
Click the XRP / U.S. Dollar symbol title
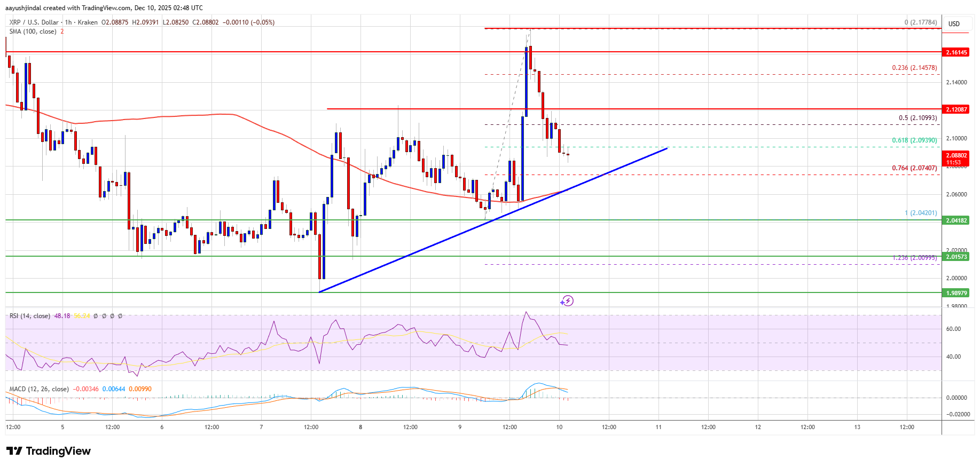[x=34, y=22]
